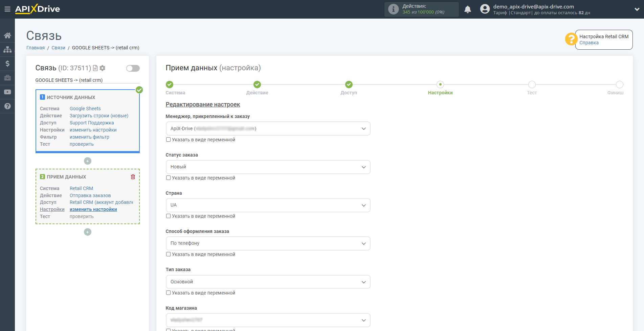Check variable option under order method
The height and width of the screenshot is (331, 644).
168,254
